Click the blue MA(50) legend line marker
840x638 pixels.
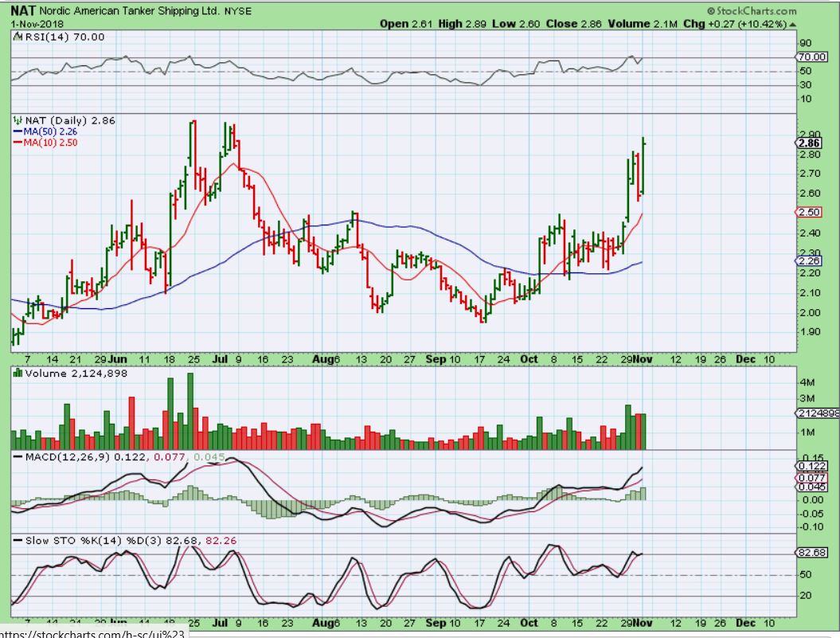(x=16, y=131)
